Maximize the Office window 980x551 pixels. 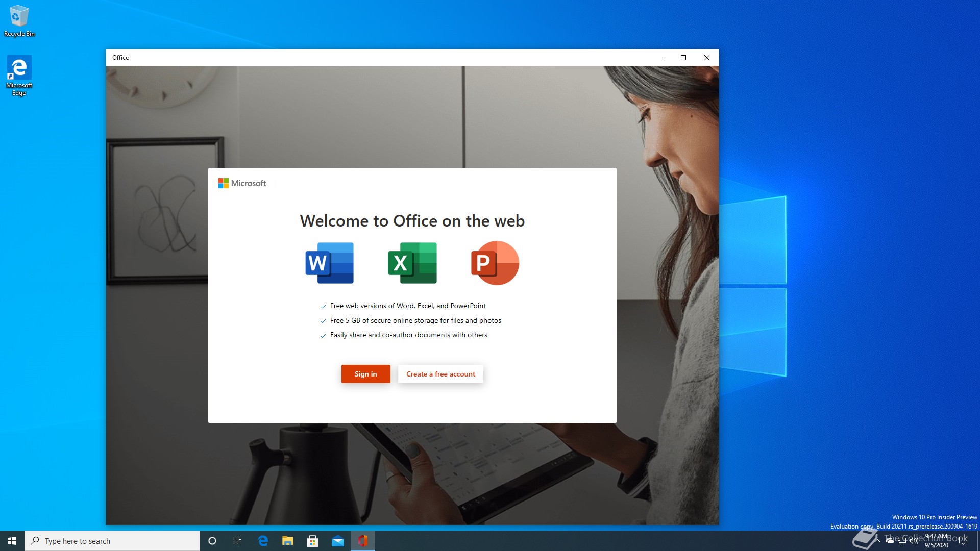(683, 58)
